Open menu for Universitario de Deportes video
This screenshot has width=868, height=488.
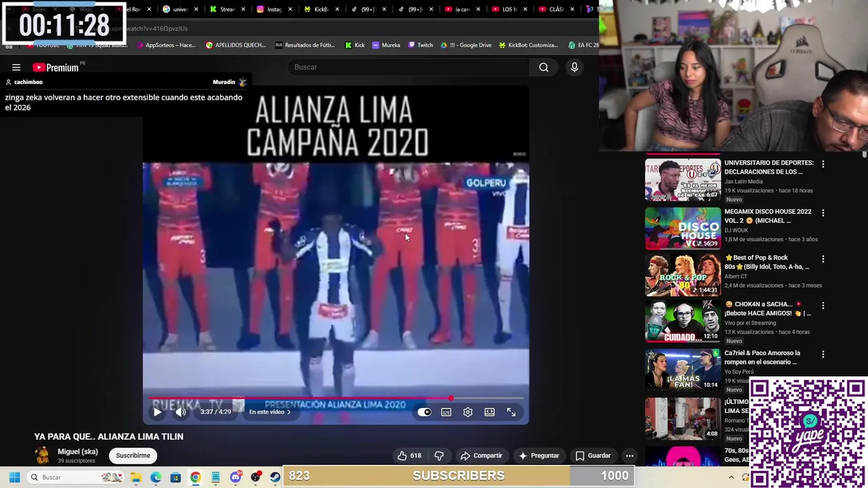point(823,164)
